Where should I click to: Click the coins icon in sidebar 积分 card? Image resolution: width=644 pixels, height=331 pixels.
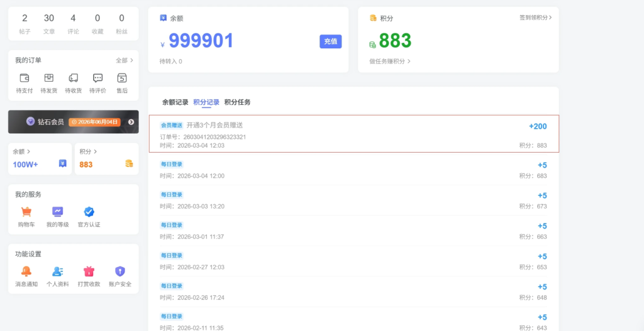point(129,164)
